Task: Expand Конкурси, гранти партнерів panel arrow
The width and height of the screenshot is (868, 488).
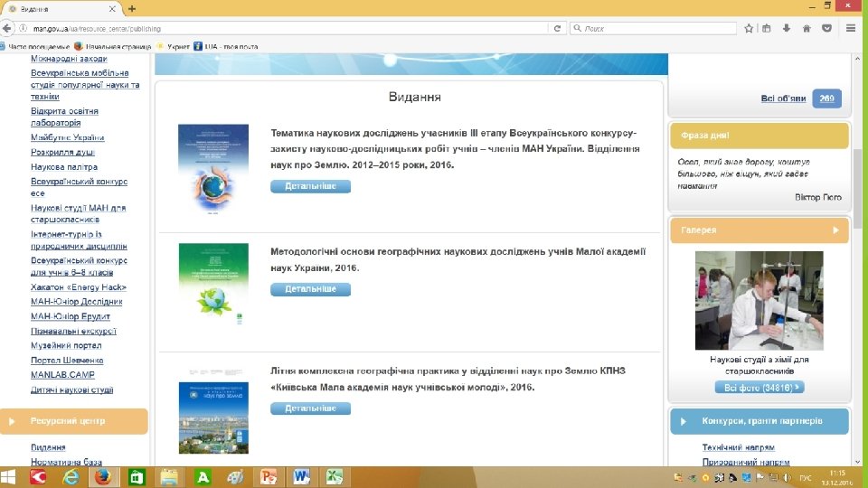Action: point(684,421)
